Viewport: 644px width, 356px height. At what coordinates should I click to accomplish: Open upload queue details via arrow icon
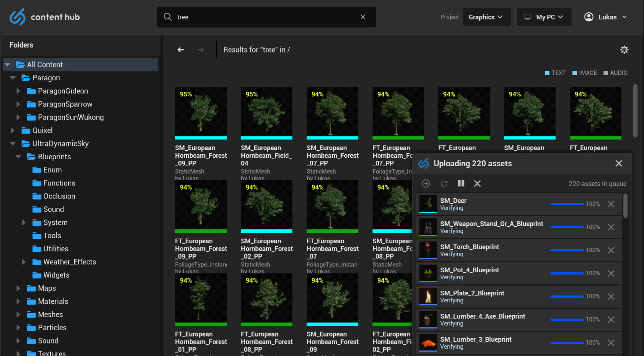pyautogui.click(x=426, y=184)
